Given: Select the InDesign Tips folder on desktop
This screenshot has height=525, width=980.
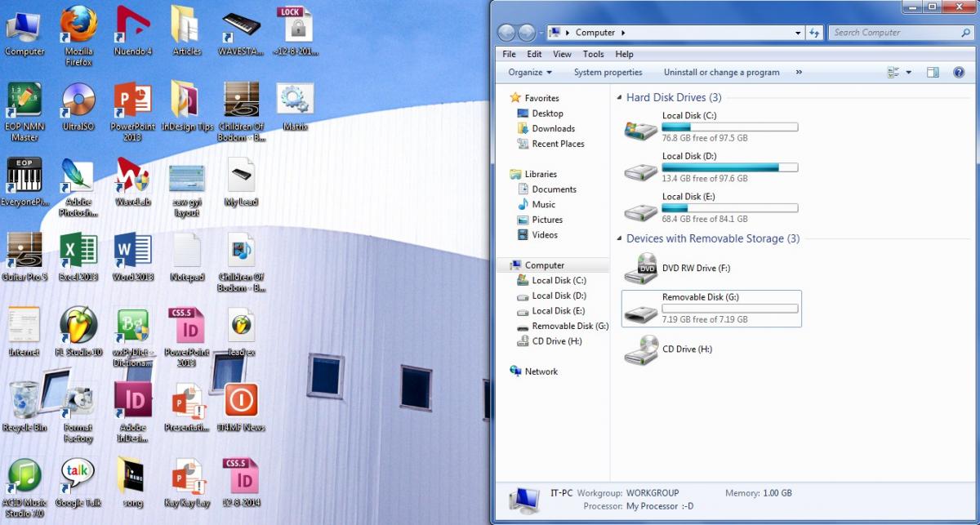Looking at the screenshot, I should (x=187, y=108).
